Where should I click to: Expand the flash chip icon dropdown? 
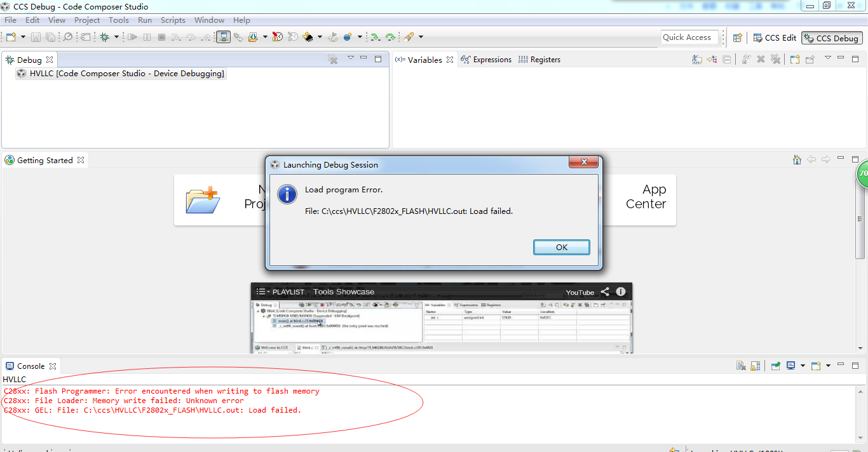(x=320, y=37)
